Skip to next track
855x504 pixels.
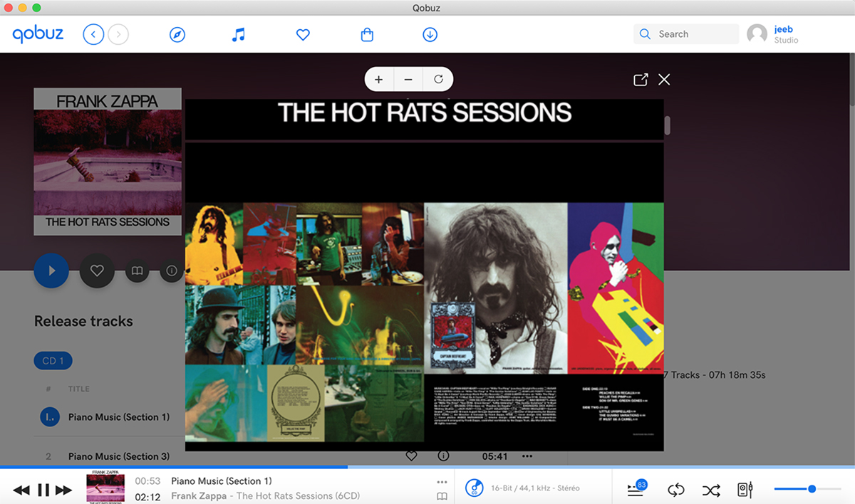click(x=64, y=490)
